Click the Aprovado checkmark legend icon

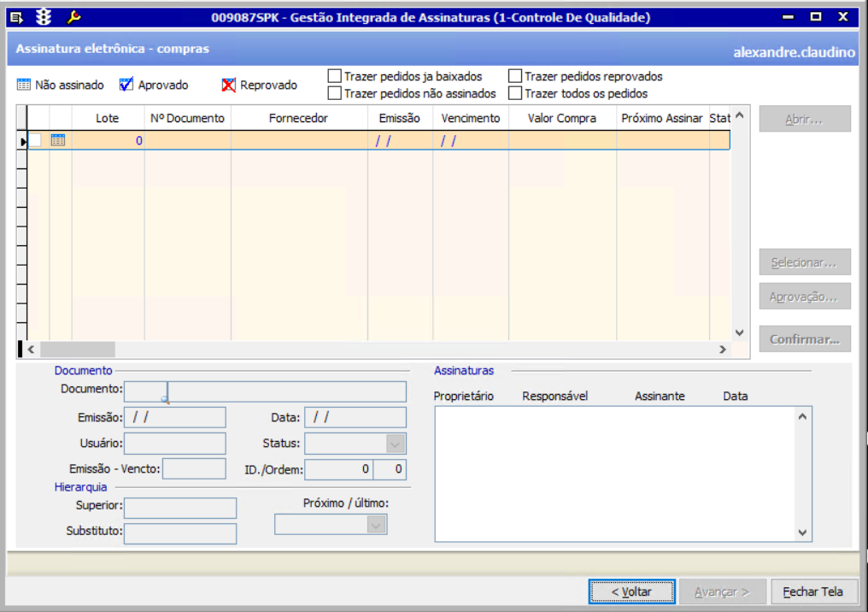(126, 84)
